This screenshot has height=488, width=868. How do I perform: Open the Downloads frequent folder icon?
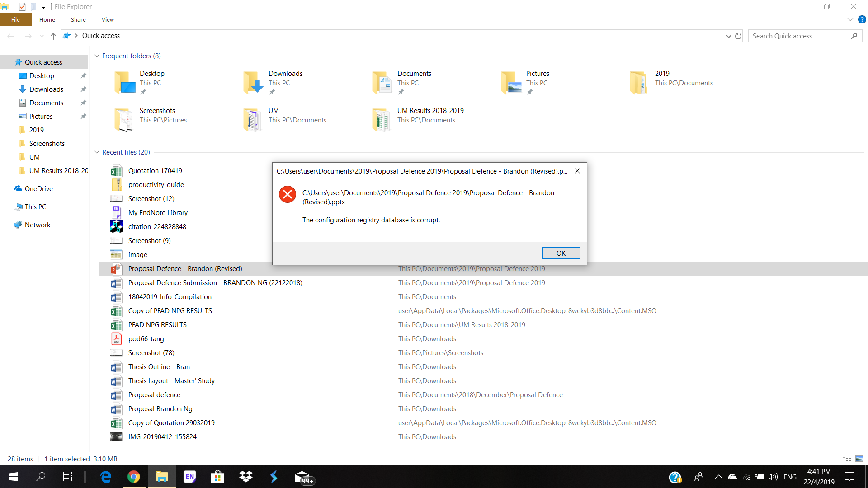253,82
